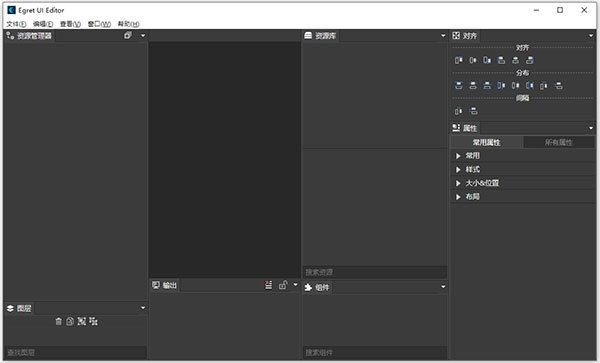Clear the log with the 输出 clear icon
This screenshot has width=600, height=363.
tap(269, 285)
